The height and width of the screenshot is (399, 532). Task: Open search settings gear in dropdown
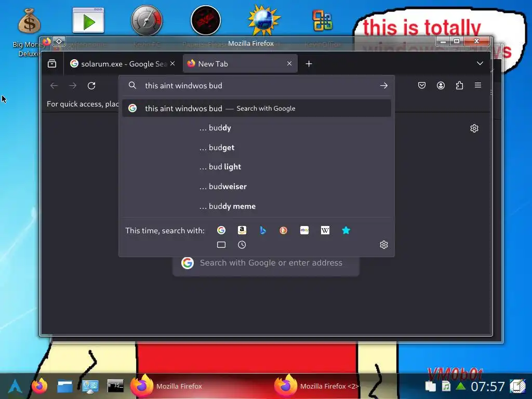384,245
